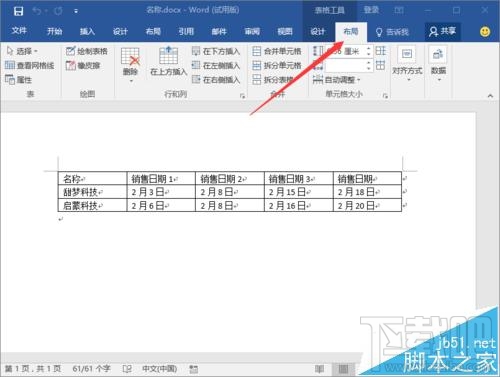
Task: Click the 2月16日 cell
Action: (x=299, y=205)
